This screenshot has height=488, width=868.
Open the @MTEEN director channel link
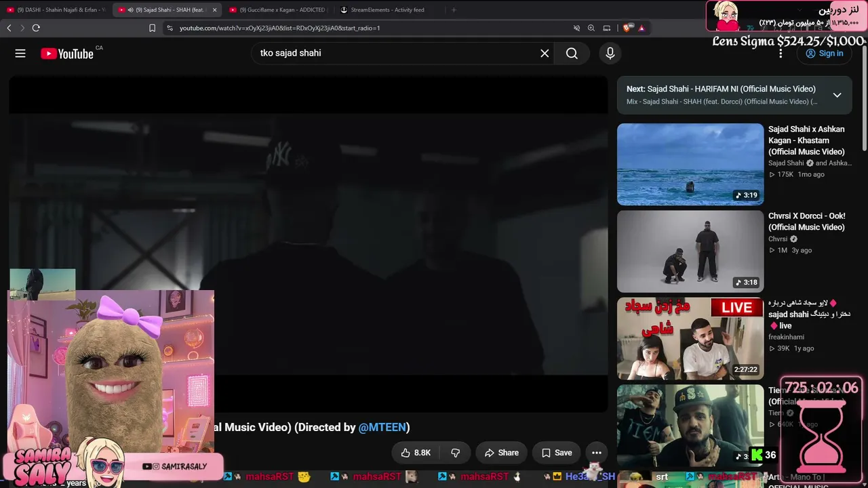pyautogui.click(x=382, y=427)
